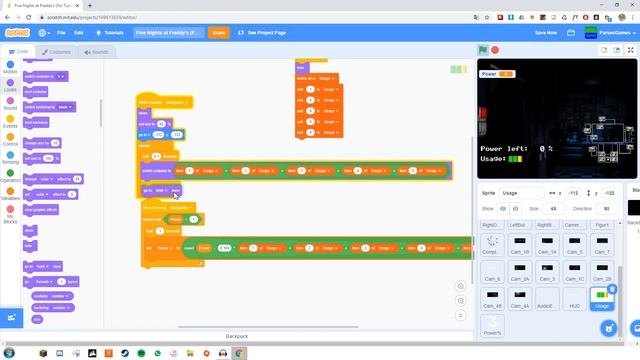The image size is (640, 360).
Task: Zoom out the code workspace
Action: click(460, 301)
